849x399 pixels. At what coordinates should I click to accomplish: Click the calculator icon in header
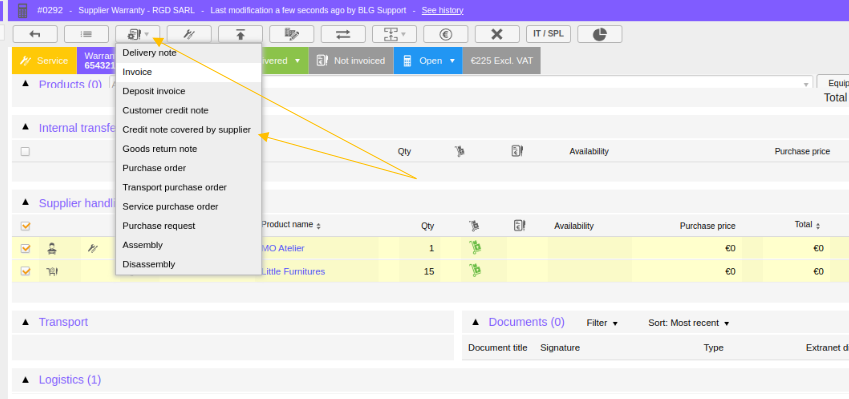(x=23, y=10)
